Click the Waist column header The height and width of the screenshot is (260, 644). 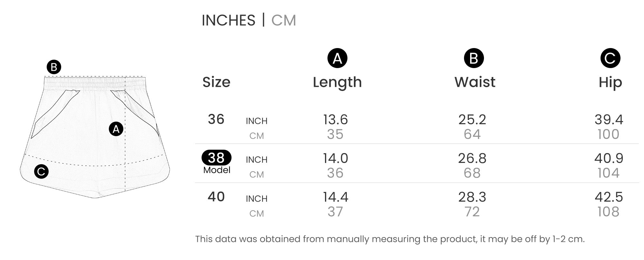475,82
